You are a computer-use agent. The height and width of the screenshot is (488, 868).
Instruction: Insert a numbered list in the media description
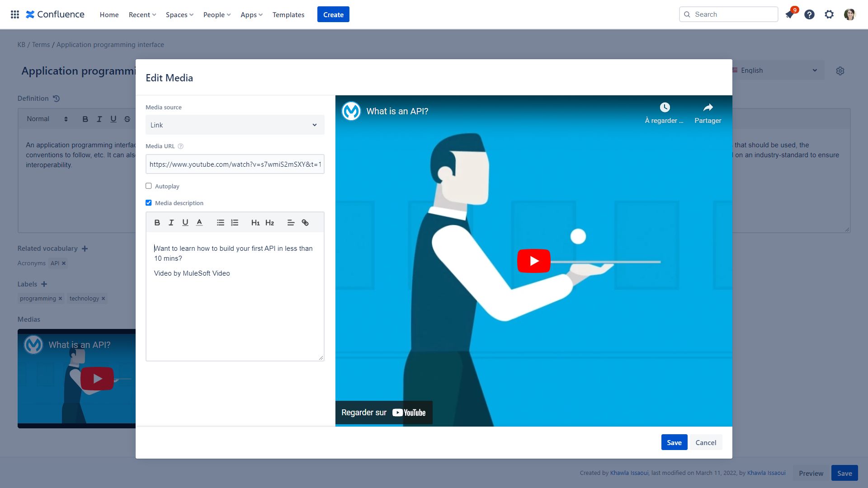click(x=234, y=222)
